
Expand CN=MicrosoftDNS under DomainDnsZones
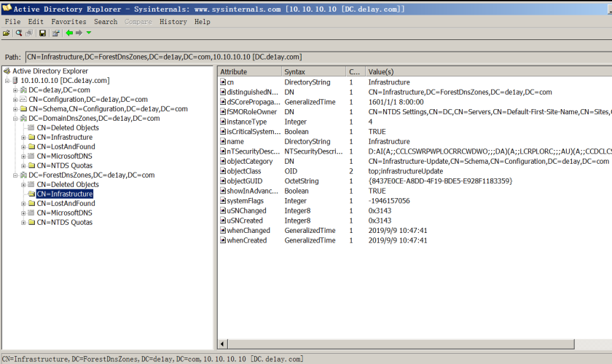click(23, 156)
